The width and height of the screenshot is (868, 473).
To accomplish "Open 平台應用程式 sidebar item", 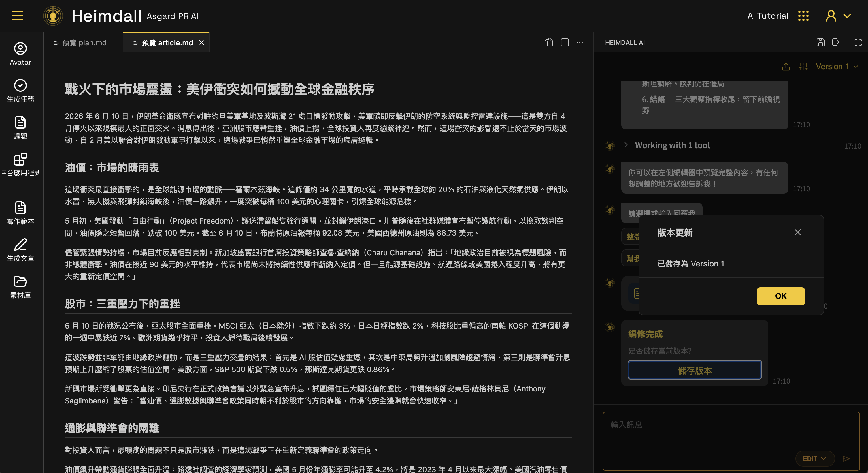I will 20,164.
